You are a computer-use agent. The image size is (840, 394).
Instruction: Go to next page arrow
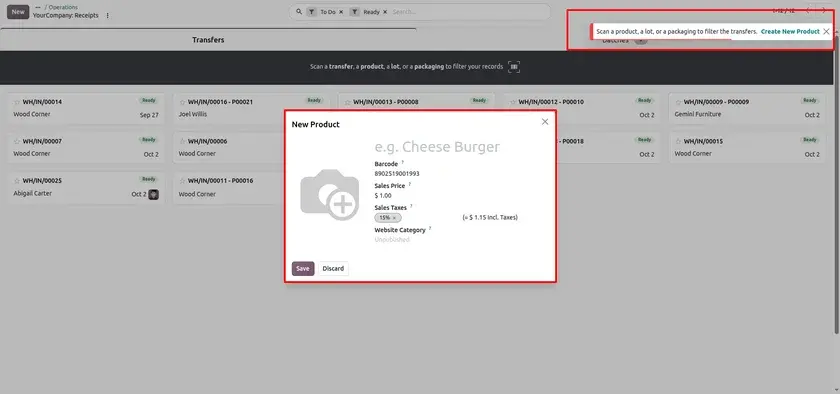(824, 10)
